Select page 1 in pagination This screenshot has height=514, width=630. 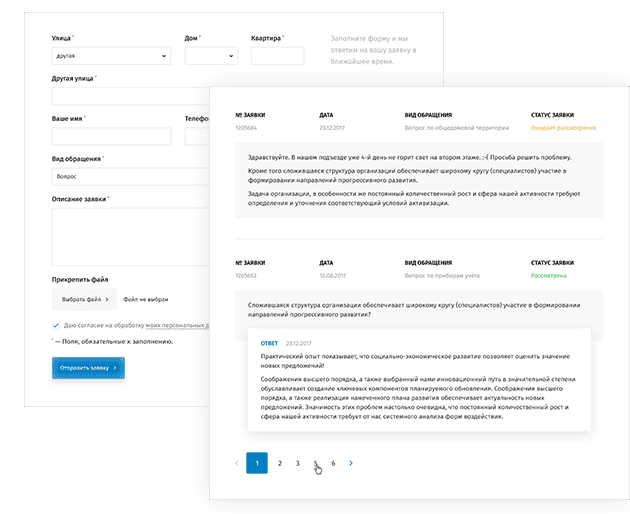coord(257,463)
